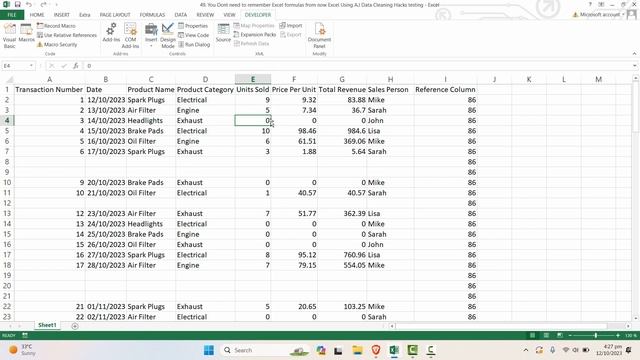640x360 pixels.
Task: Click the horizontal scrollbar right arrow
Action: point(628,326)
